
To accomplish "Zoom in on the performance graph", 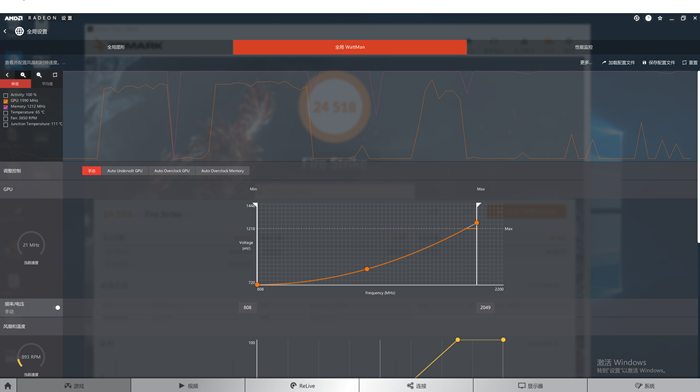I will [23, 75].
